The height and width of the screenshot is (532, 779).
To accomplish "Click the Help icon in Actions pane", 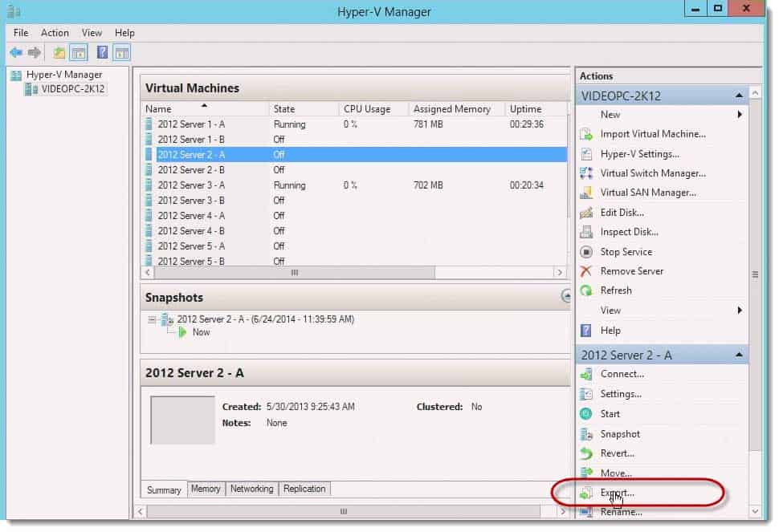I will [x=586, y=331].
